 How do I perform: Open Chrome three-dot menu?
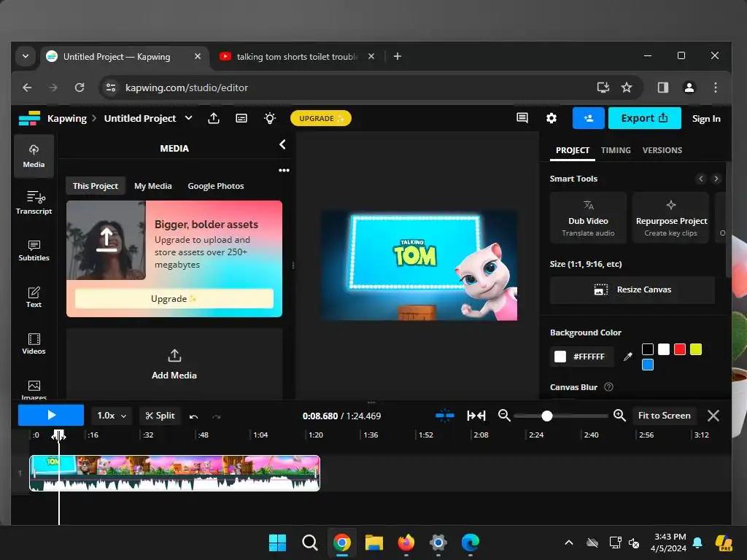[x=715, y=87]
